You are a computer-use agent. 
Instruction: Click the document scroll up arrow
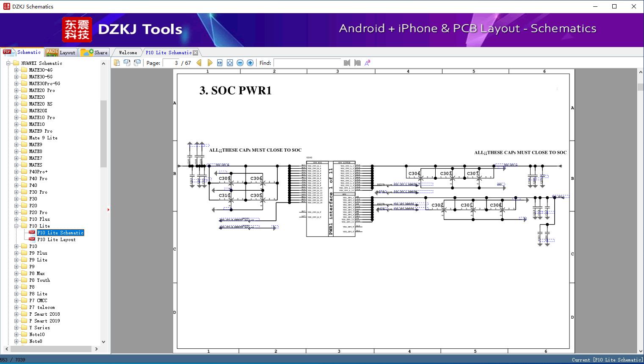(x=641, y=72)
